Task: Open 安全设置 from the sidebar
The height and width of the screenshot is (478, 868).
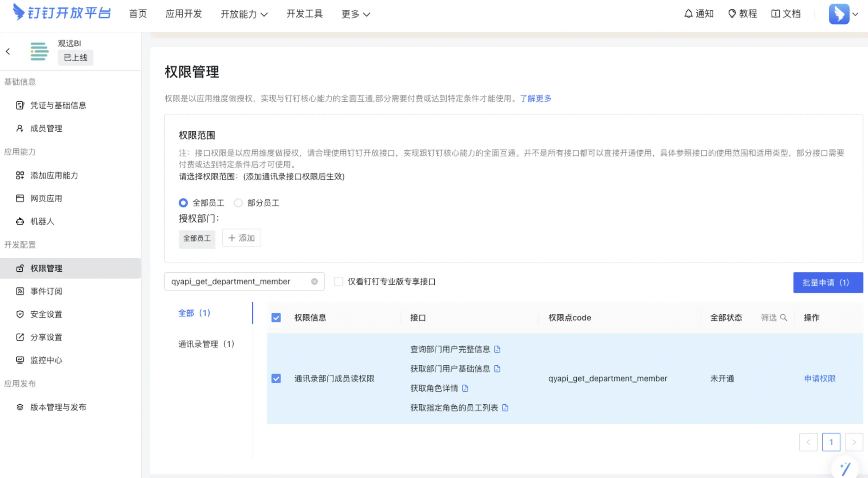Action: pos(70,314)
